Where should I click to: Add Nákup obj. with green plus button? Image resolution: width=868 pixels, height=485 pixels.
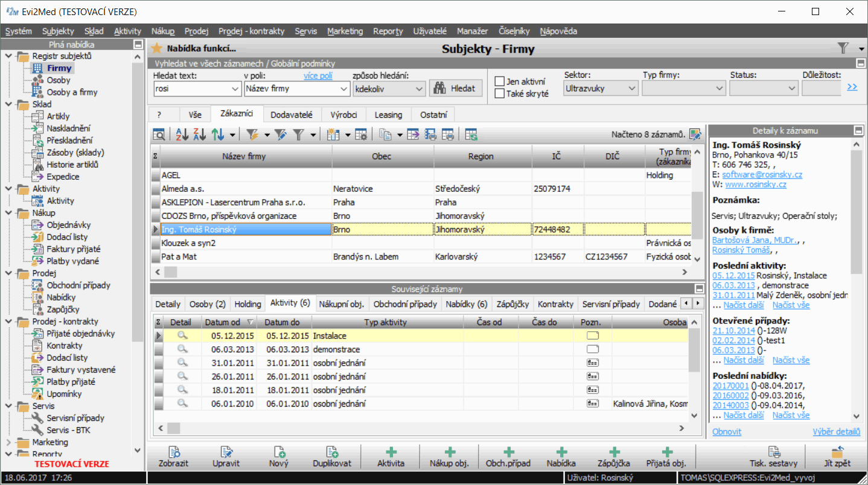(449, 457)
